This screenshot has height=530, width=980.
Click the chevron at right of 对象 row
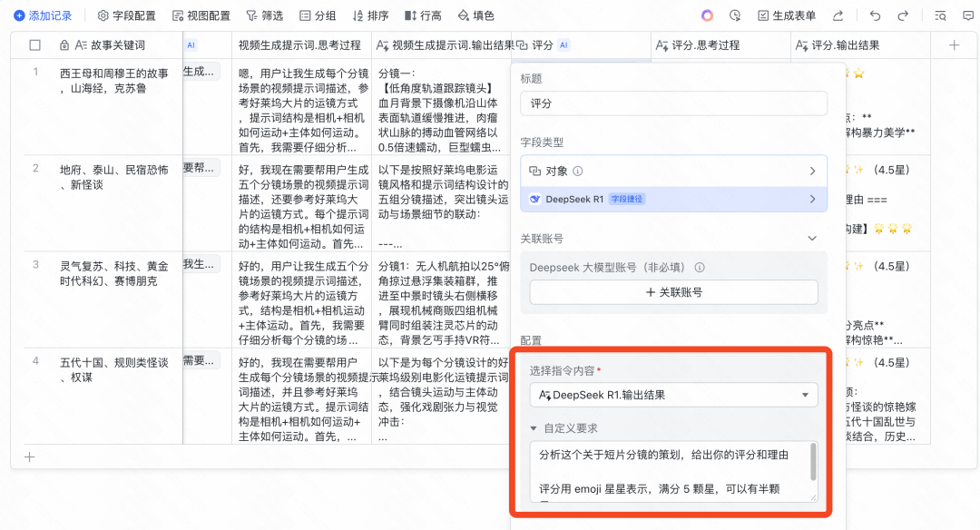coord(812,171)
